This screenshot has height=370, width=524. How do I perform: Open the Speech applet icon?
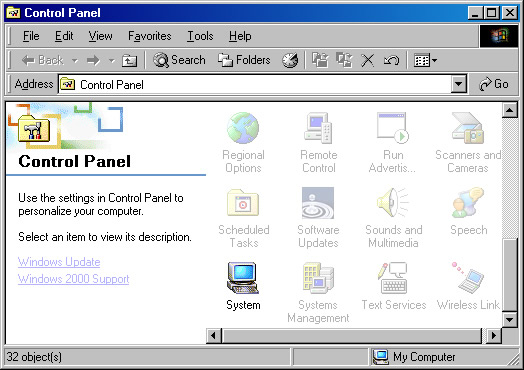pos(468,203)
